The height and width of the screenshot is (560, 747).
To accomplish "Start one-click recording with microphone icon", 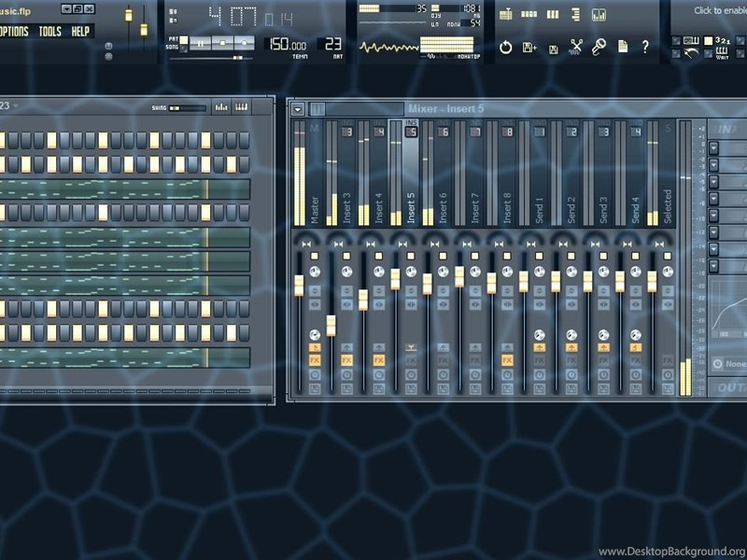I will coord(599,47).
